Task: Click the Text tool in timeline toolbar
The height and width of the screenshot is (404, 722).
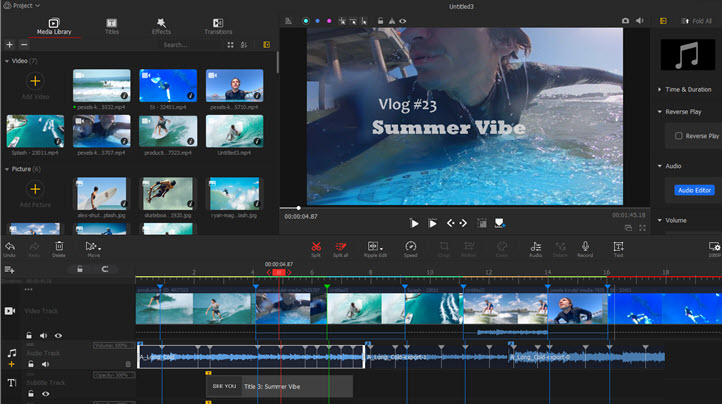Action: [618, 246]
